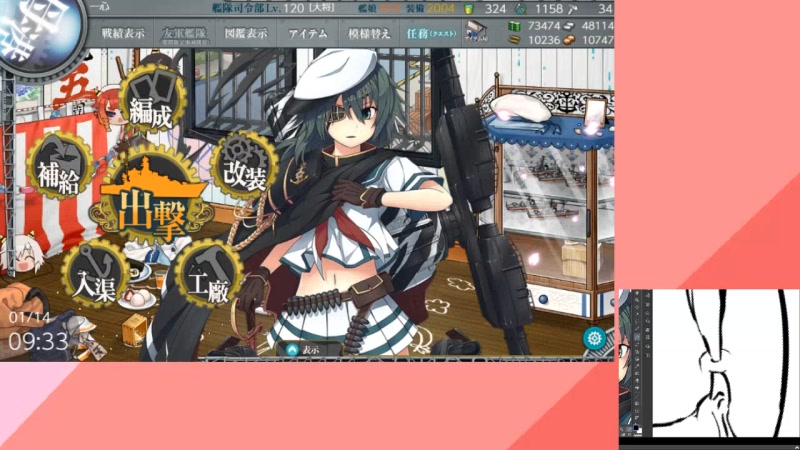
Task: Open the 改装 (Remodel) gear button
Action: coord(244,164)
